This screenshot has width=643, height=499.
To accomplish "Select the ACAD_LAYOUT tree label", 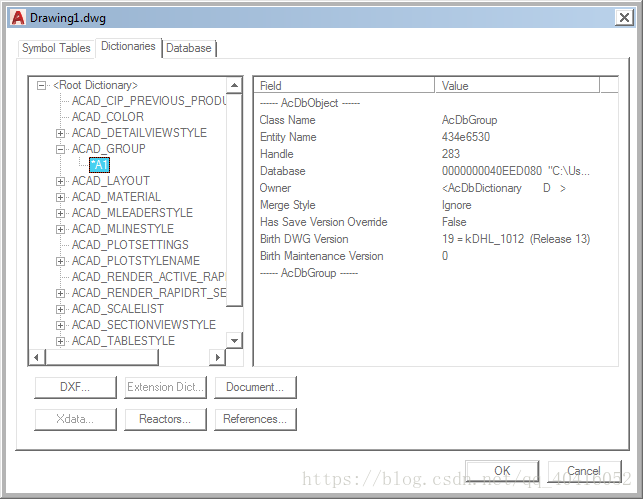I will pyautogui.click(x=111, y=181).
